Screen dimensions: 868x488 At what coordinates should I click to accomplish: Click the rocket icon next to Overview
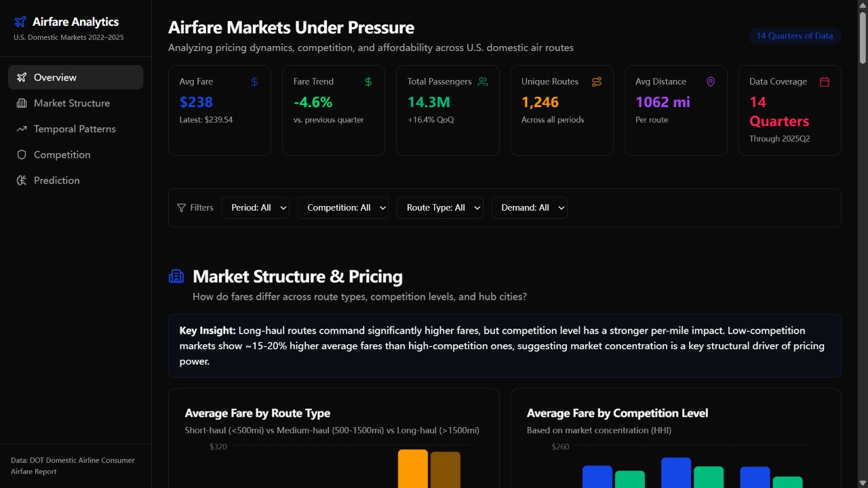tap(22, 77)
